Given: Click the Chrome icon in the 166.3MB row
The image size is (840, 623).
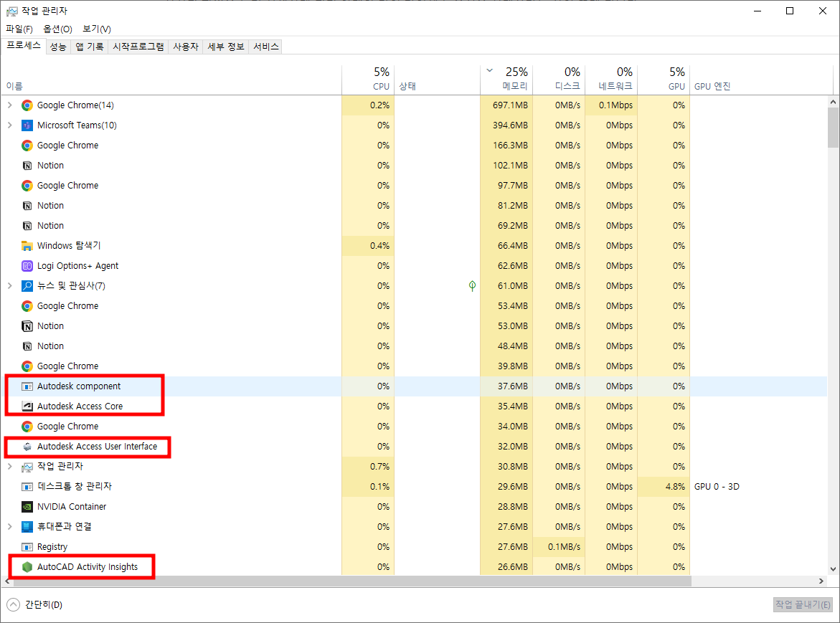Looking at the screenshot, I should (x=27, y=146).
